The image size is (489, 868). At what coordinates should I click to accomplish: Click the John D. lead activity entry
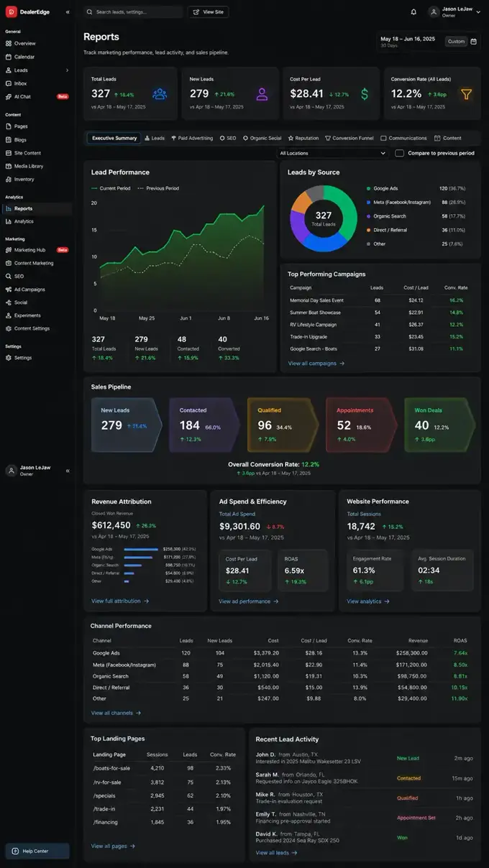(364, 758)
